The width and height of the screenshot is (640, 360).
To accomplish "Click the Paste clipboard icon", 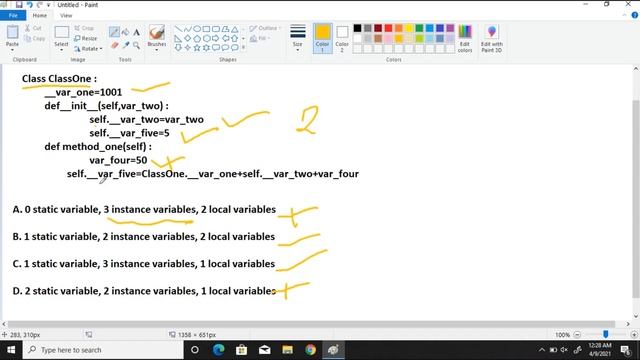I will point(12,32).
